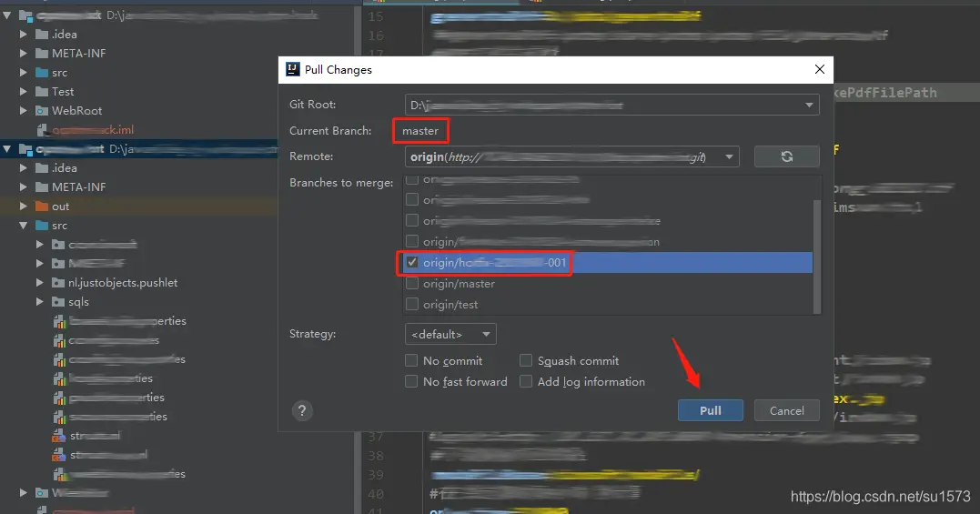Click the .idea folder icon in first project
Image resolution: width=980 pixels, height=514 pixels.
42,35
